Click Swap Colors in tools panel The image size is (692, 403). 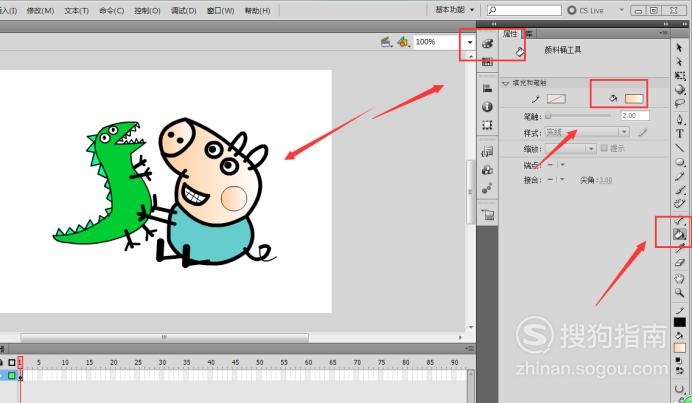point(680,371)
